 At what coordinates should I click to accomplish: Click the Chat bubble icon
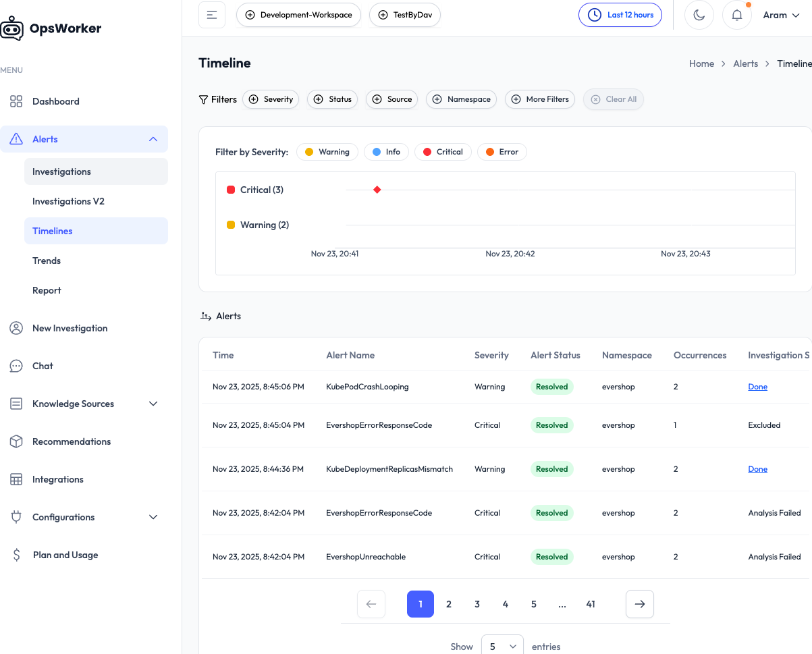coord(16,366)
